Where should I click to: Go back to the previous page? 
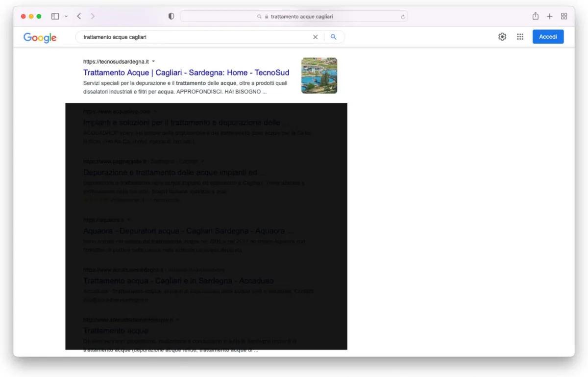(x=79, y=16)
